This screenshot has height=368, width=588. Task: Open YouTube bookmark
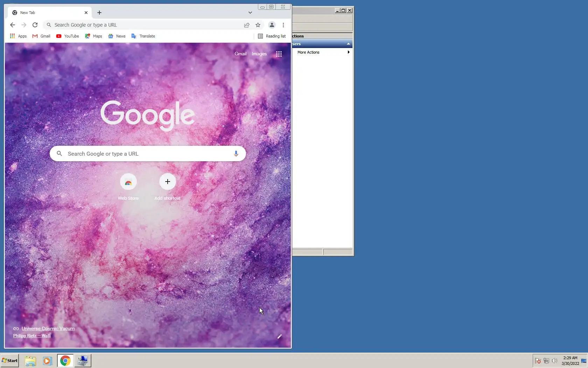(x=68, y=36)
